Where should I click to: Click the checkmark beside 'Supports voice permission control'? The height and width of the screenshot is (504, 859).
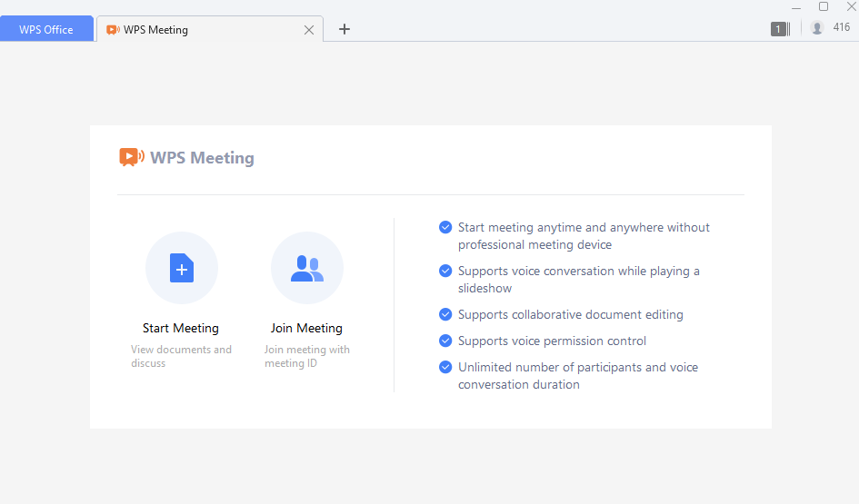445,341
